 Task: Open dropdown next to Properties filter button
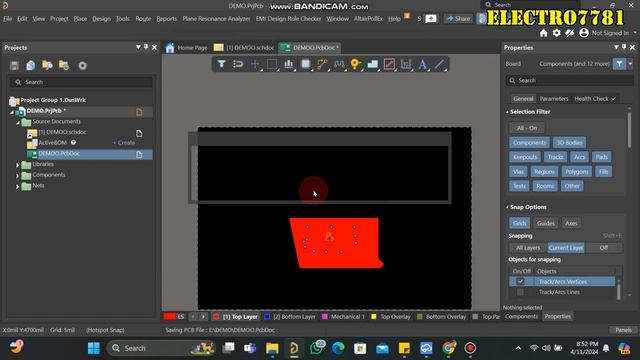(x=630, y=64)
